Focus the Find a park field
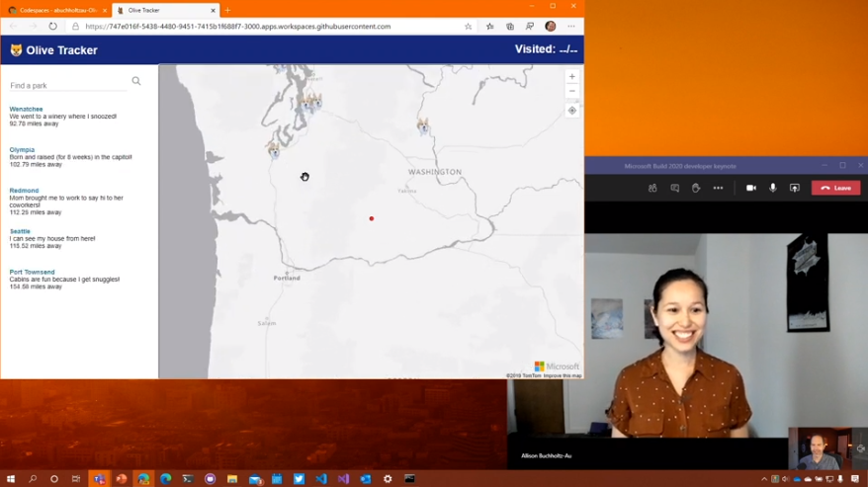 (x=68, y=85)
